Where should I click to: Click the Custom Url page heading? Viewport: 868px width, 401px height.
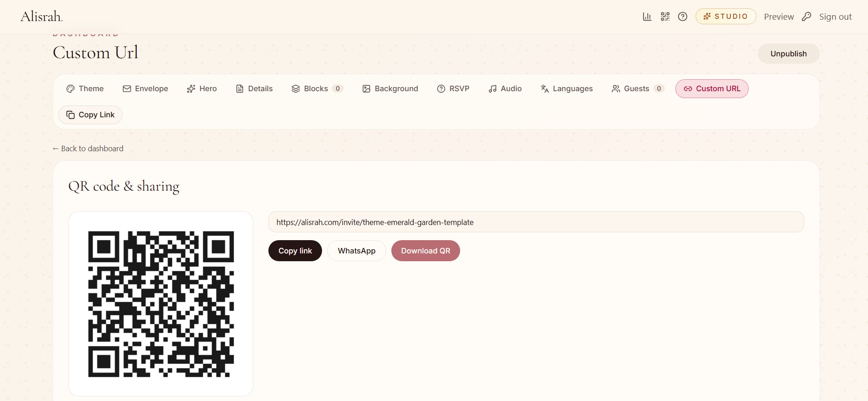[95, 52]
